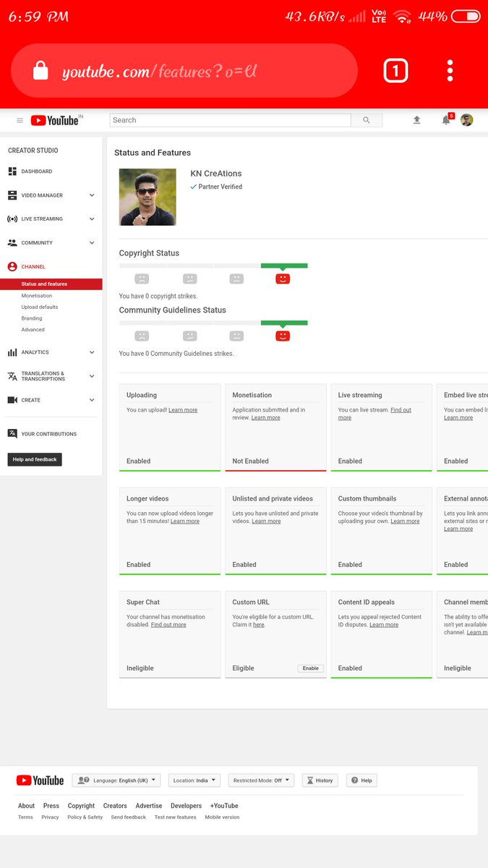Click Enable button for Custom URL
Viewport: 488px width, 868px height.
coord(311,668)
